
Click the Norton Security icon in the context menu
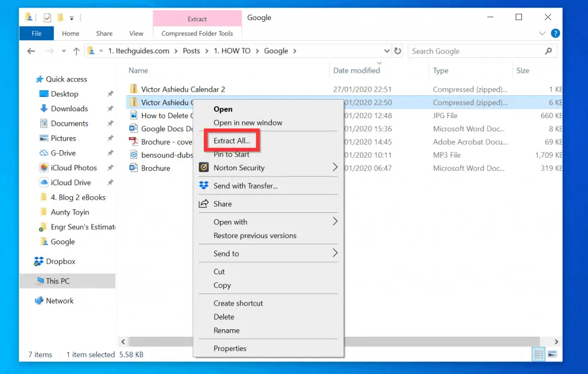(203, 167)
